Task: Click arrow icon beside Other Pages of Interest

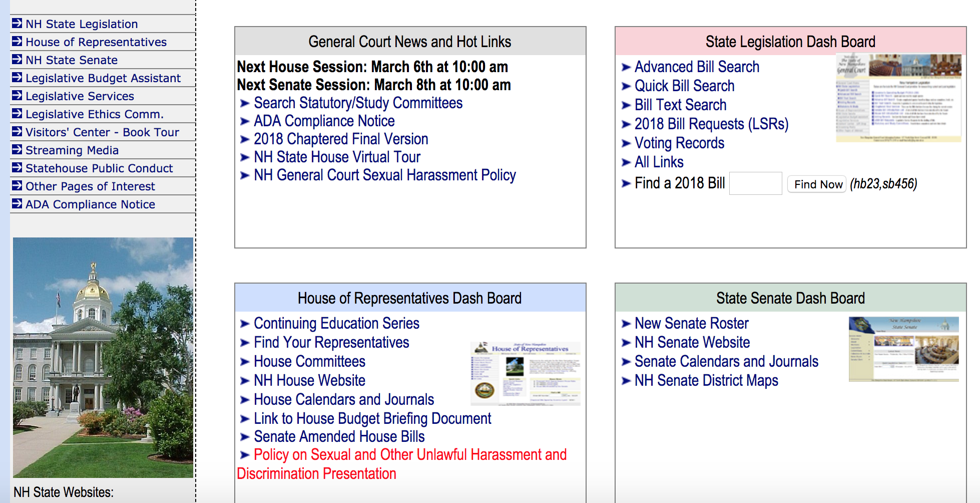Action: [17, 186]
